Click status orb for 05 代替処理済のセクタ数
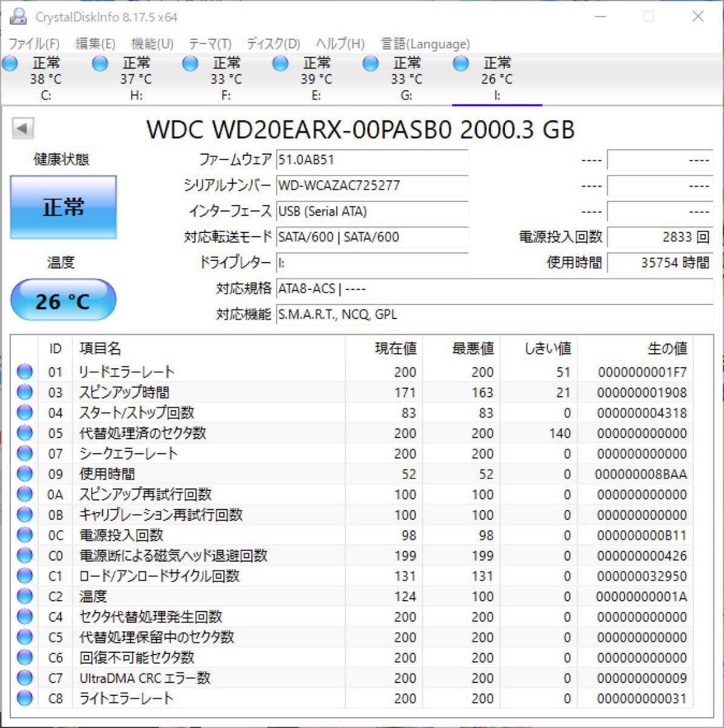Viewport: 724px width, 728px height. pyautogui.click(x=25, y=433)
